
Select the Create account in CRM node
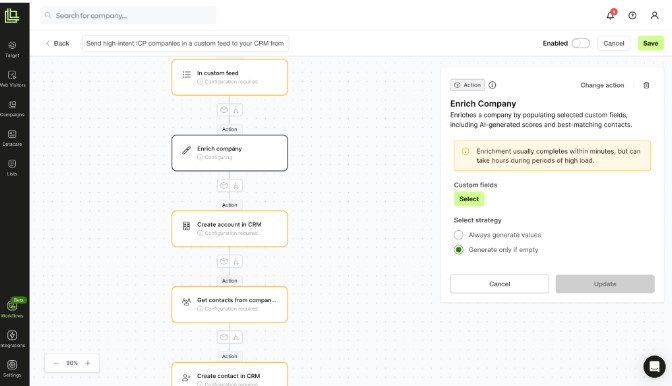[x=229, y=229]
